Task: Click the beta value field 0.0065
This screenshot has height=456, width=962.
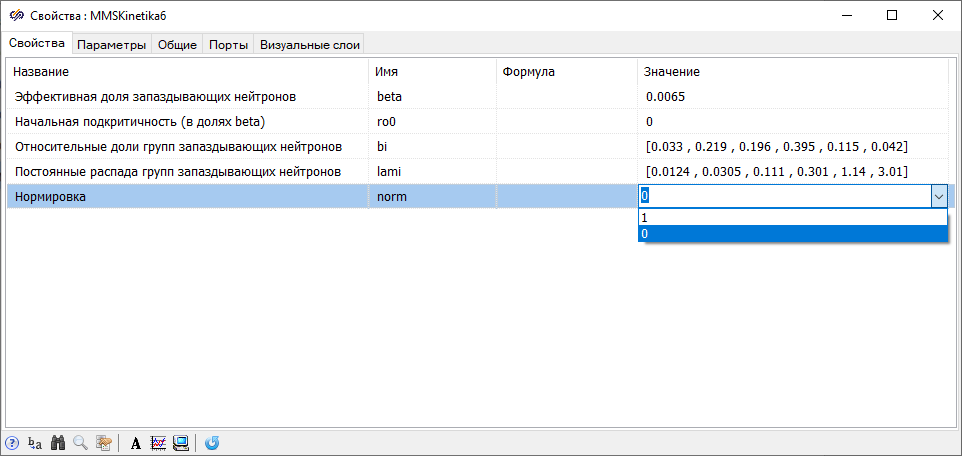Action: (666, 97)
